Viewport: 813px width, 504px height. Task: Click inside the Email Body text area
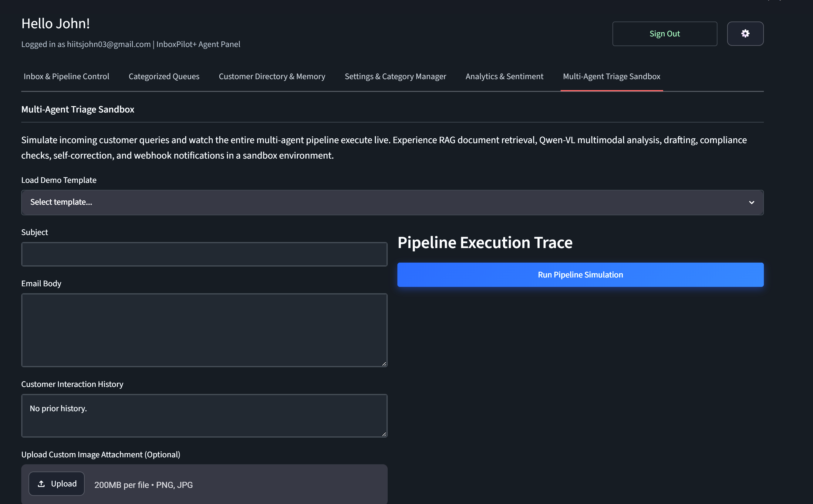coord(204,330)
